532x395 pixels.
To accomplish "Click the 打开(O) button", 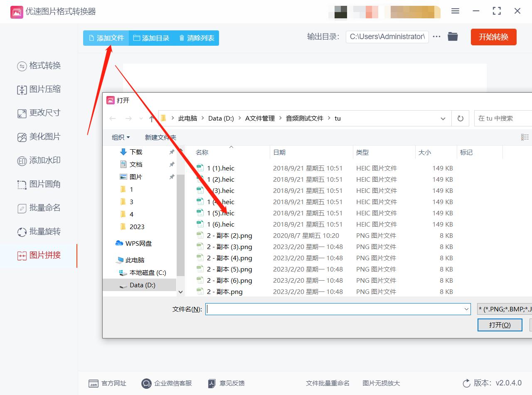I will tap(500, 325).
